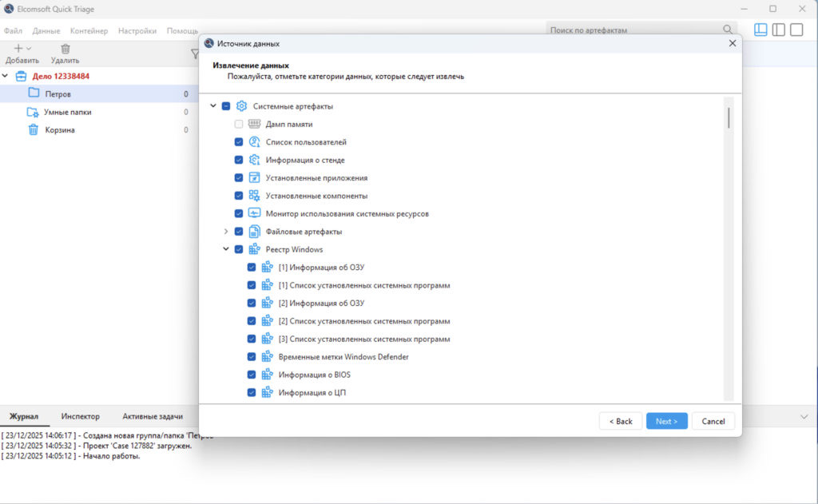818x504 pixels.
Task: Click the Информация о ЦП icon
Action: click(x=267, y=392)
